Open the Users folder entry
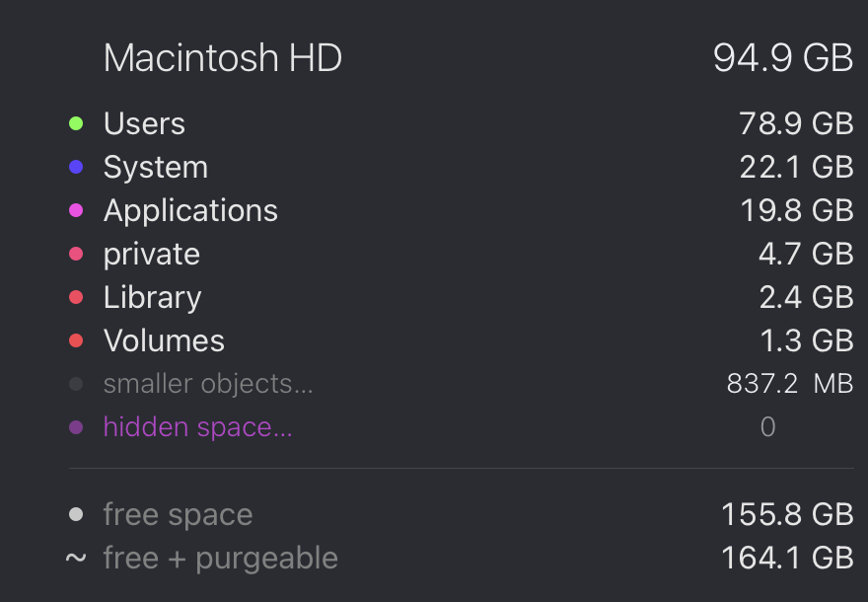 [x=144, y=124]
